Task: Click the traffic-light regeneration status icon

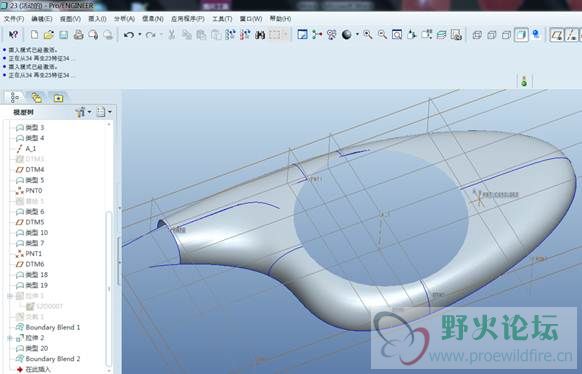Action: (524, 81)
